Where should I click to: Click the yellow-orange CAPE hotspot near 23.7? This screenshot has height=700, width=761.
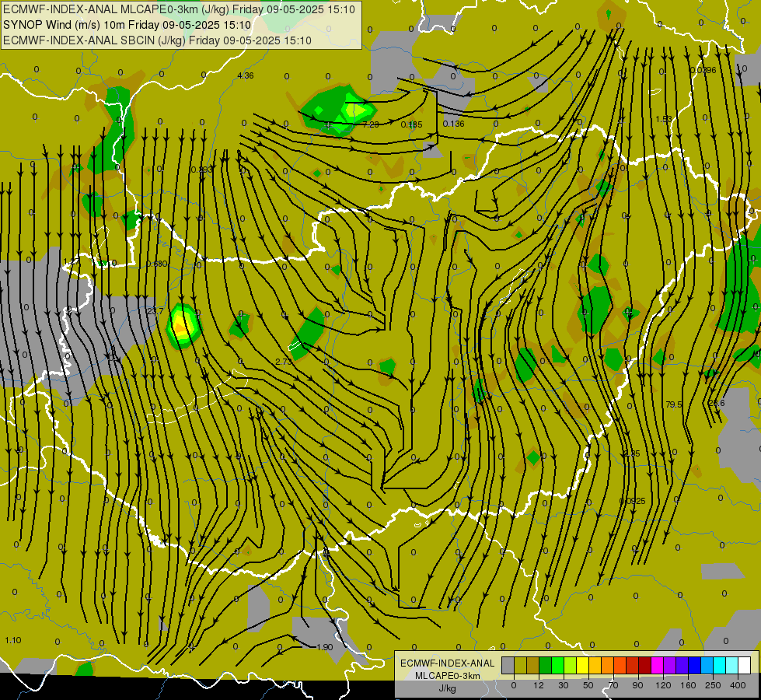(183, 326)
